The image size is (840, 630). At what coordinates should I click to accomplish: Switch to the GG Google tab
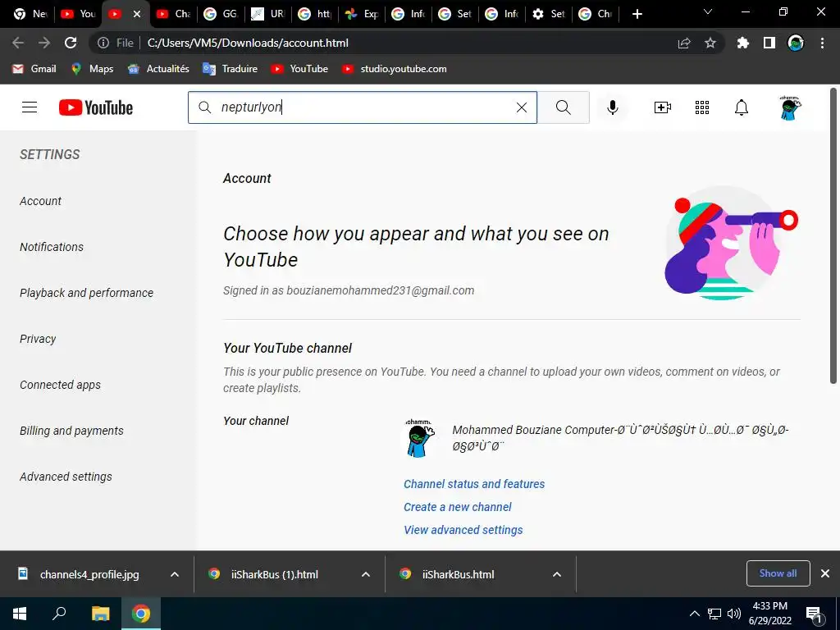pyautogui.click(x=221, y=14)
